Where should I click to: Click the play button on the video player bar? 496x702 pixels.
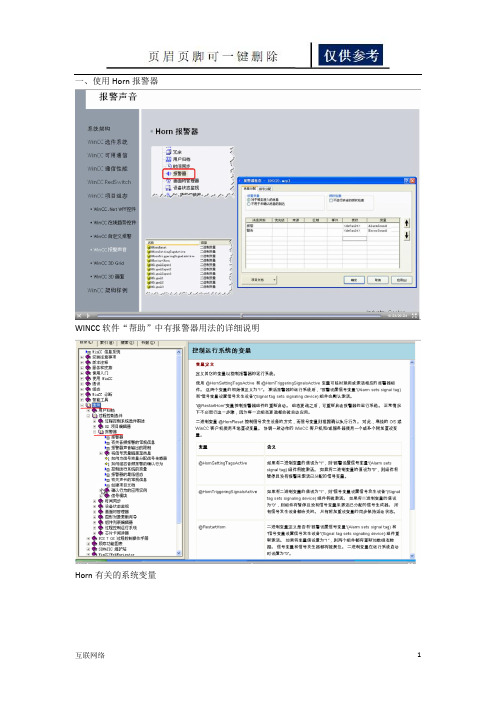88,316
